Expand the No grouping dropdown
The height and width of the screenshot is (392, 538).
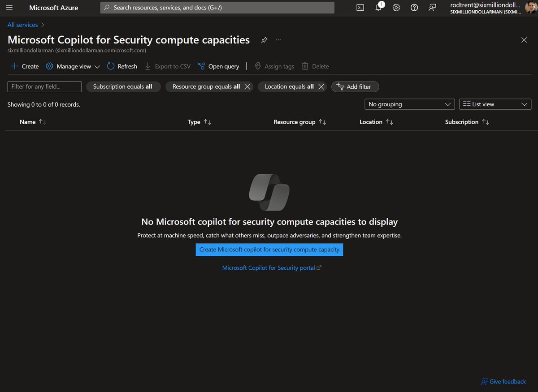[x=410, y=104]
